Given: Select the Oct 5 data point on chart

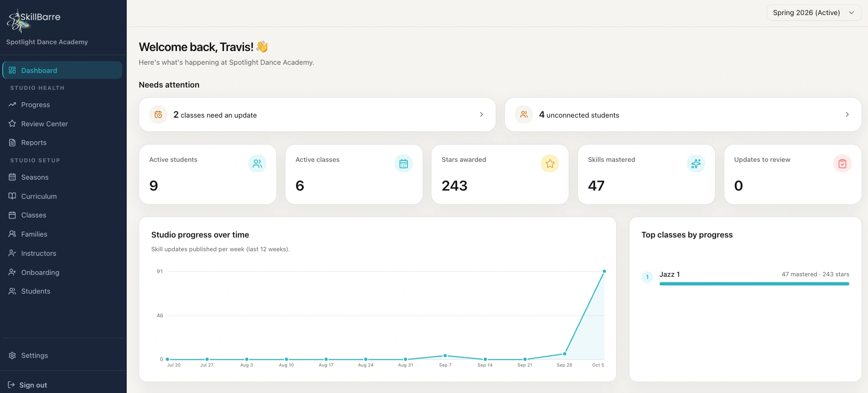Looking at the screenshot, I should [604, 271].
